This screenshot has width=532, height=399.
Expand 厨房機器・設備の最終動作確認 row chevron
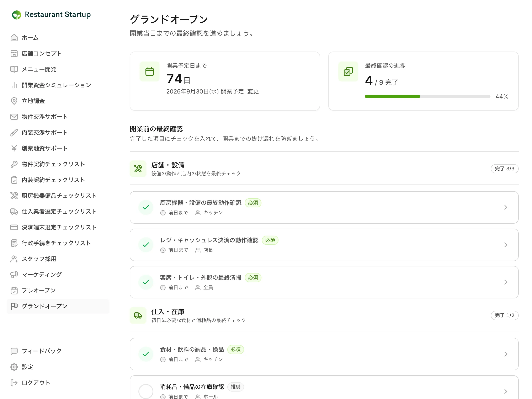click(506, 207)
